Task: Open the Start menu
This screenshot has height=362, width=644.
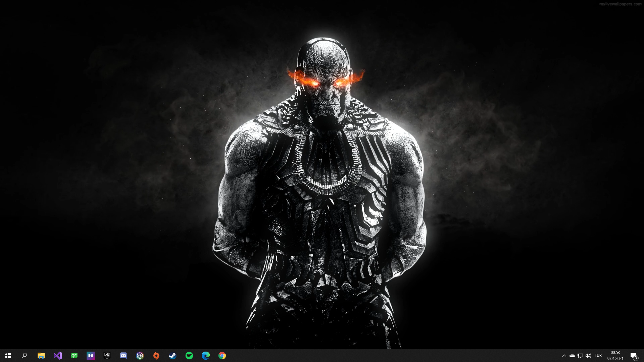Action: point(7,355)
